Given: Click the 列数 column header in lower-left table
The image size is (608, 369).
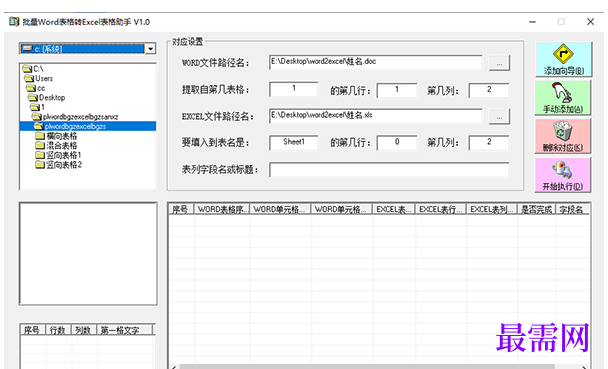Looking at the screenshot, I should (x=84, y=330).
